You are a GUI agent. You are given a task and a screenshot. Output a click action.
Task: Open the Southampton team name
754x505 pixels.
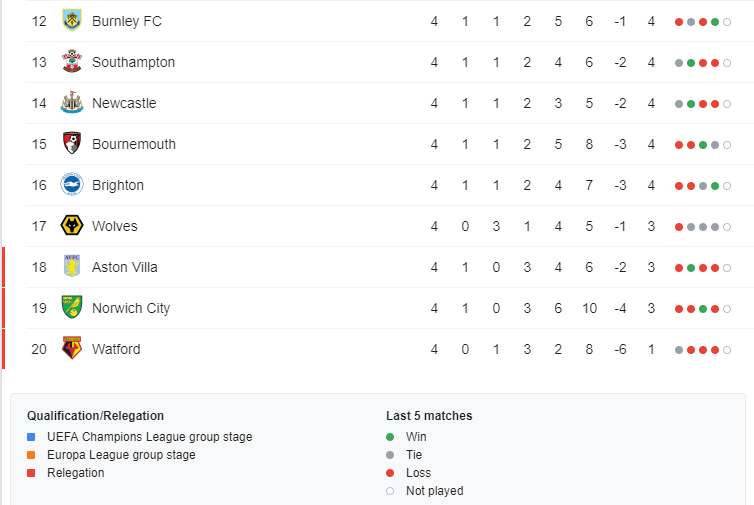pos(133,63)
